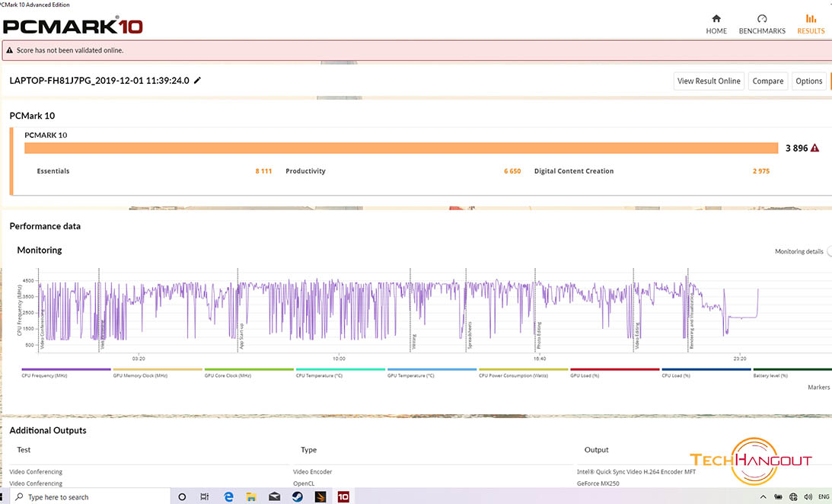Switch to the Results tab
832x504 pixels.
pyautogui.click(x=811, y=24)
